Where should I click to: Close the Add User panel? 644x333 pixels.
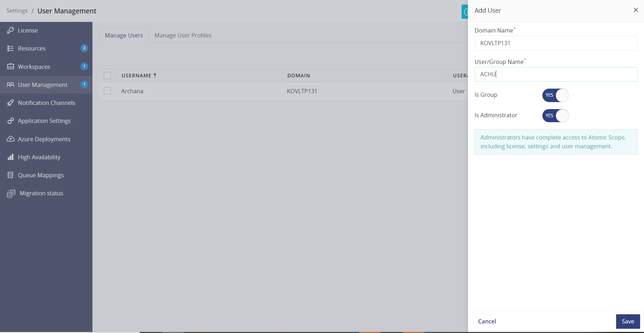click(x=636, y=10)
